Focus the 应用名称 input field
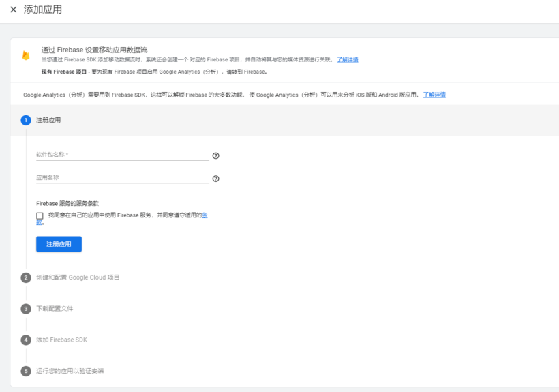559x392 pixels. [122, 178]
